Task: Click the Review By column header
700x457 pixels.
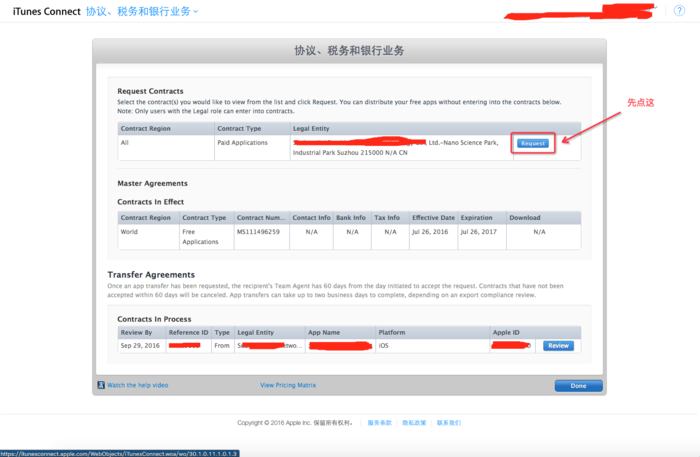Action: (x=137, y=332)
